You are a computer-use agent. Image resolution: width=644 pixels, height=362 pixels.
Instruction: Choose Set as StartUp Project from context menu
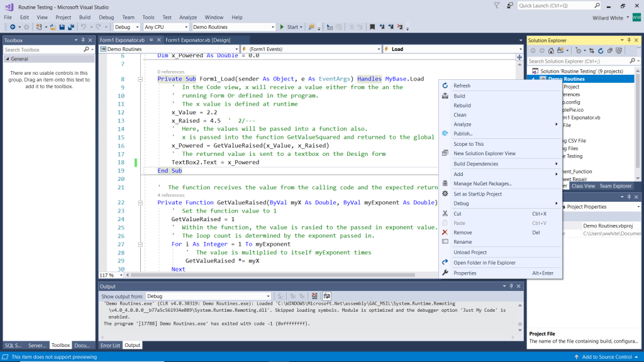477,194
